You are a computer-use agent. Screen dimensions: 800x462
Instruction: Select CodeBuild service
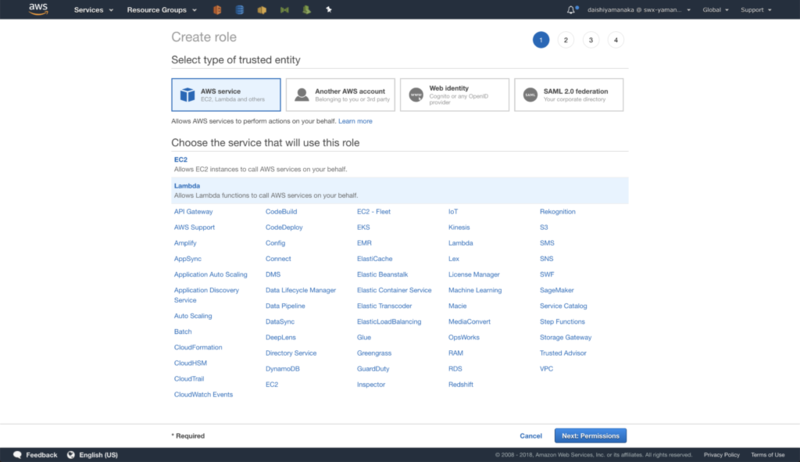coord(281,211)
